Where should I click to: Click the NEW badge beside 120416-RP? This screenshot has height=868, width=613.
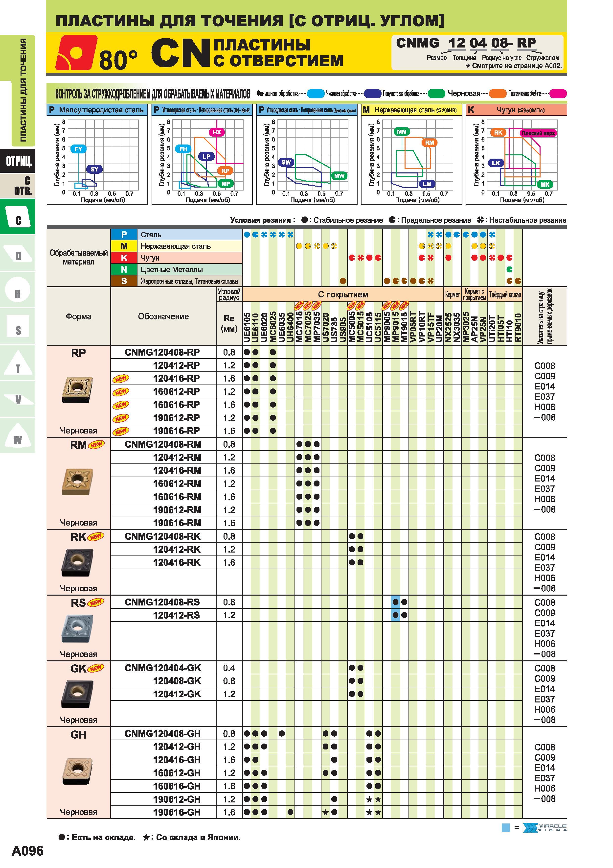tap(121, 378)
